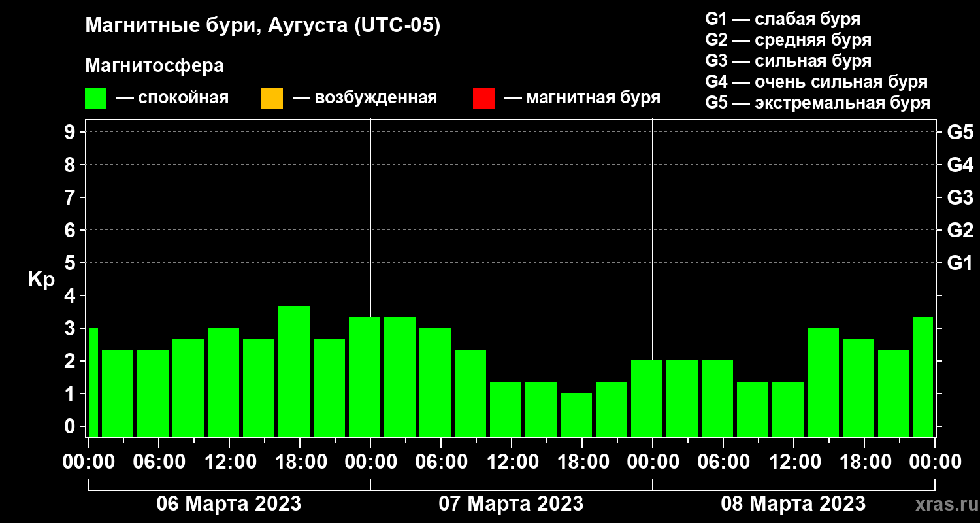The width and height of the screenshot is (980, 523).
Task: Click the 'Kp' axis label
Action: tap(41, 280)
